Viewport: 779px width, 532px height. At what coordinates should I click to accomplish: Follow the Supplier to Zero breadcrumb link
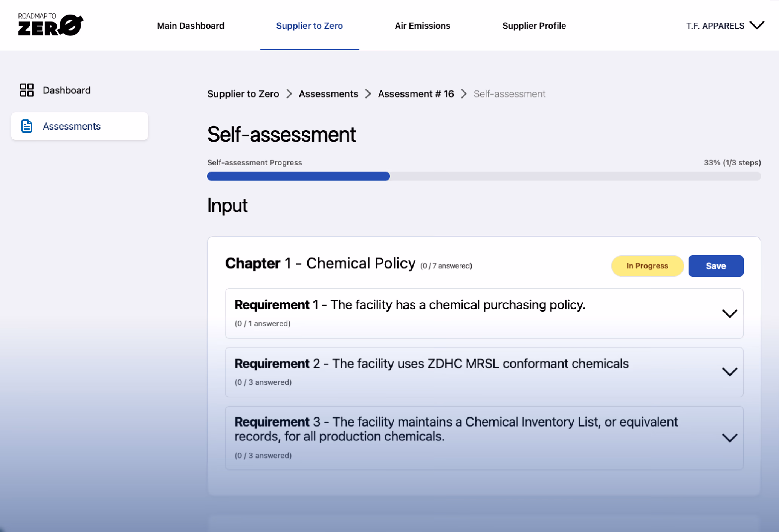[243, 94]
